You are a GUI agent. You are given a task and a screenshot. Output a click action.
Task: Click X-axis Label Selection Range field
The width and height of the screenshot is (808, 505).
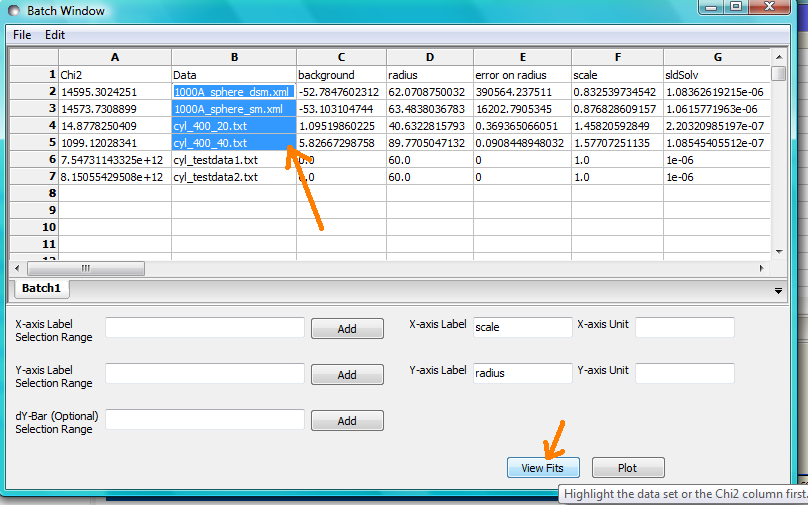pyautogui.click(x=204, y=328)
